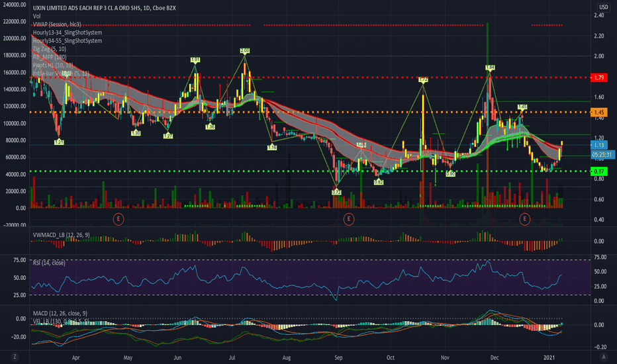This screenshot has height=364, width=617.
Task: Click the 1.09 pivot label in mid September
Action: point(361,145)
